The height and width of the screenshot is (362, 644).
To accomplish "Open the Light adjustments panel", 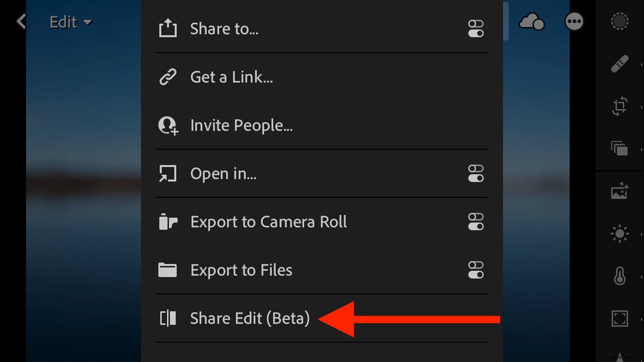I will [619, 233].
